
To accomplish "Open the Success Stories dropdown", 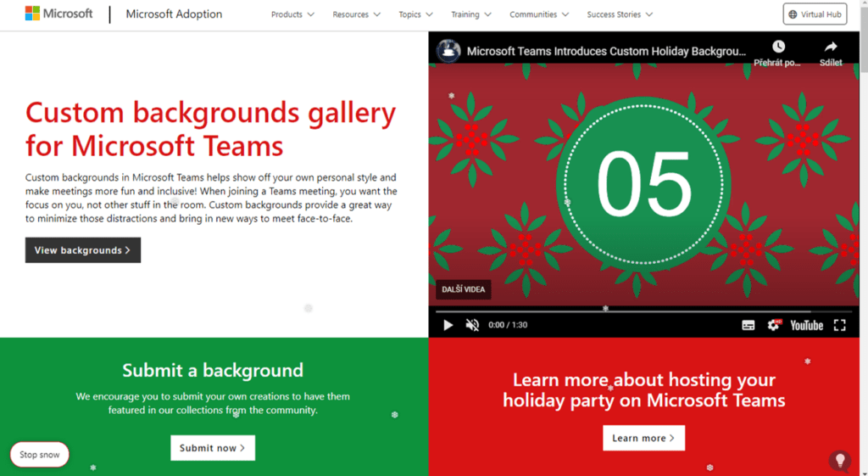I will pyautogui.click(x=620, y=14).
